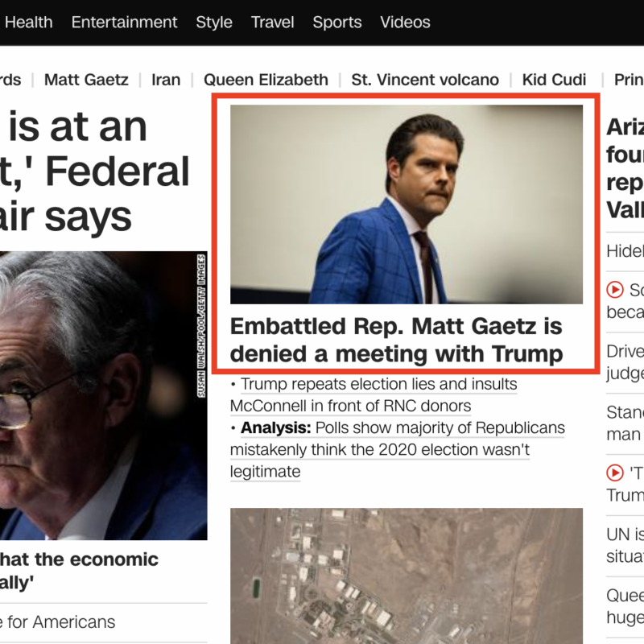644x644 pixels.
Task: Click the Matt Gaetz blue suit photo
Action: click(x=406, y=204)
